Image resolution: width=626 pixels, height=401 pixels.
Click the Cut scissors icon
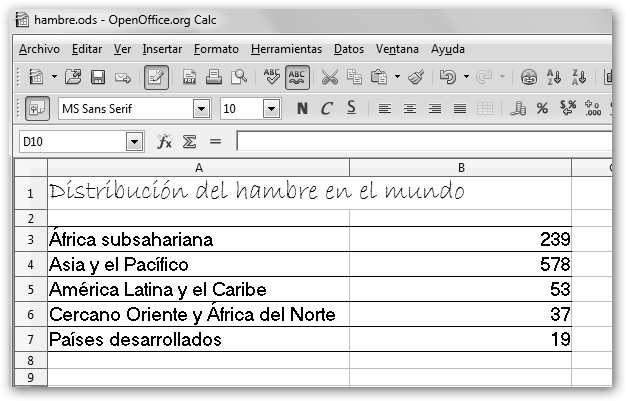(x=329, y=76)
